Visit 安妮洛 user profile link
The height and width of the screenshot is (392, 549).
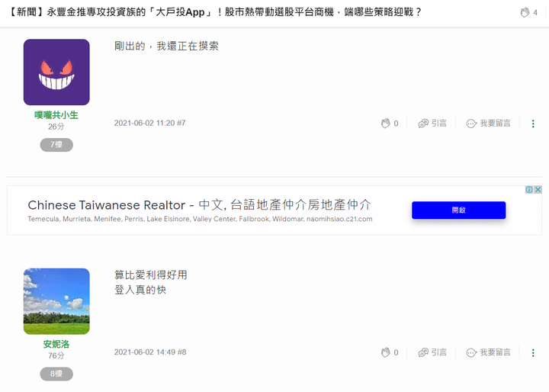pyautogui.click(x=56, y=344)
